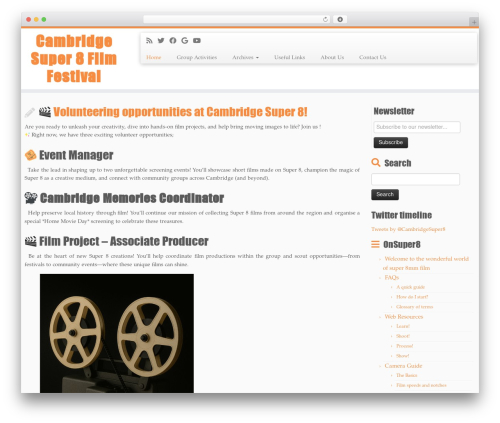Click the camera icon beside Cambridge Memories Coordinator

click(x=31, y=198)
